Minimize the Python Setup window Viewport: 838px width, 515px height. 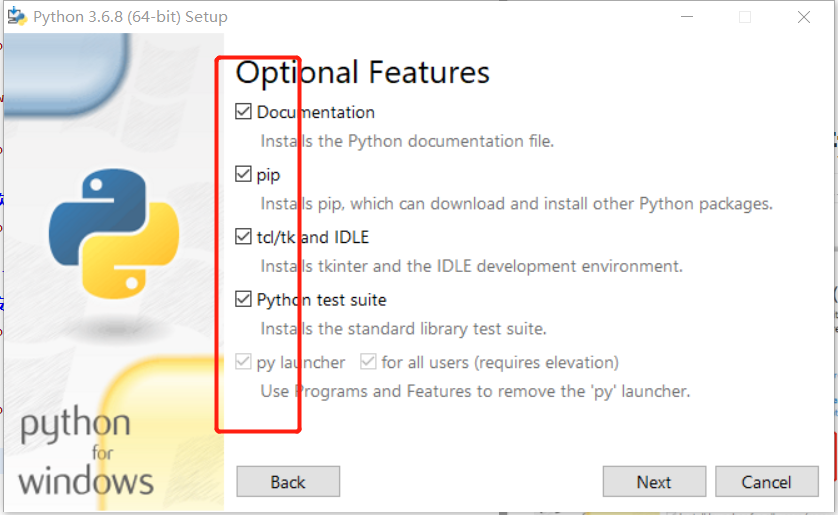[686, 17]
